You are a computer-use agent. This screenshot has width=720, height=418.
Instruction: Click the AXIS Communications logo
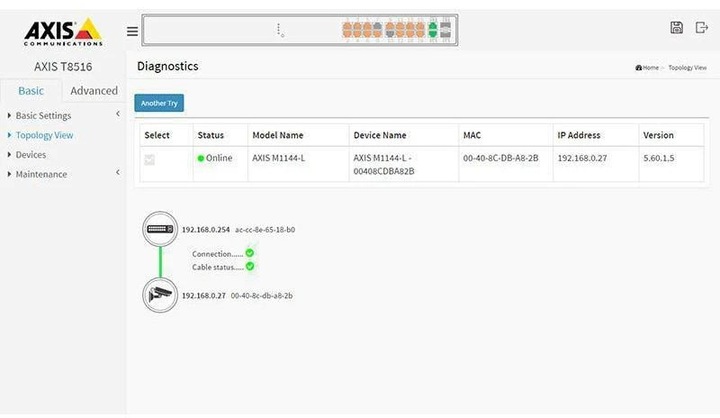[x=63, y=32]
